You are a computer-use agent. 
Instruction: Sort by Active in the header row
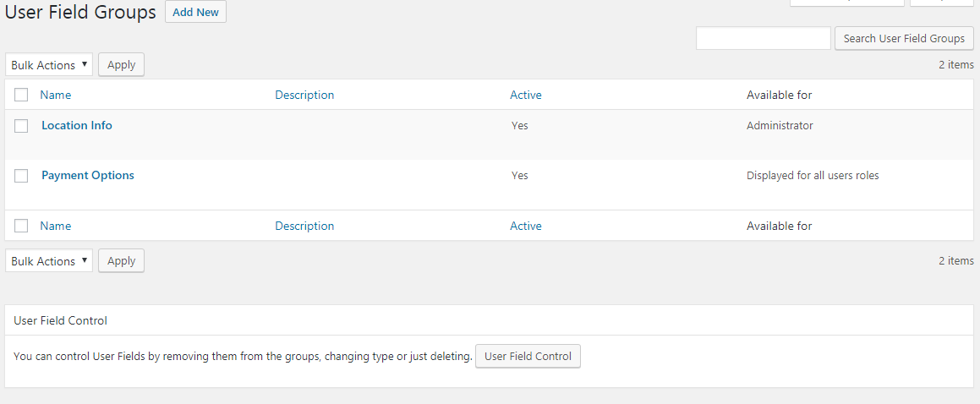tap(526, 95)
